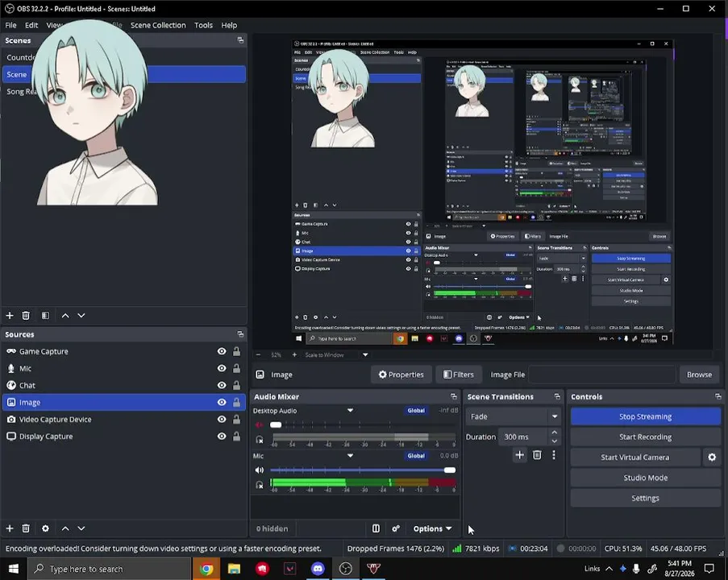
Task: Show hidden system tray icons chevron
Action: [x=609, y=569]
